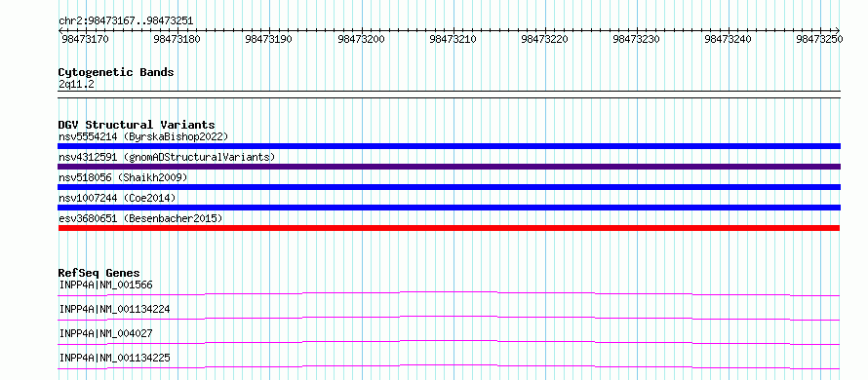This screenshot has height=380, width=868.
Task: Open transcript INPP4A|NM_004027 label
Action: click(x=105, y=333)
